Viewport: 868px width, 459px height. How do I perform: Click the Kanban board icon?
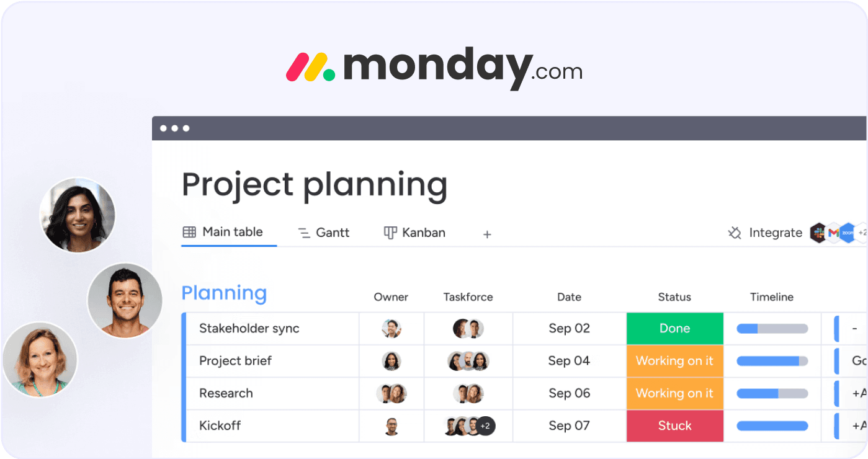(x=390, y=233)
